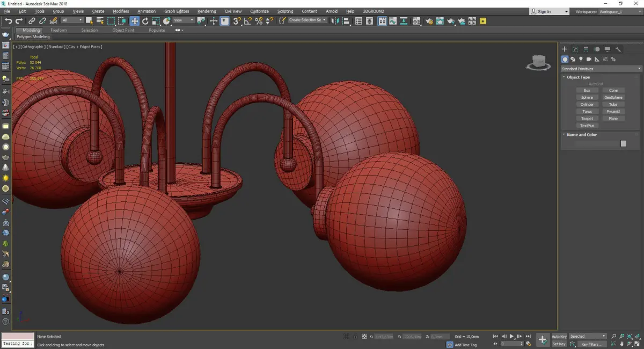Open the Modify tab in command panel
This screenshot has width=644, height=349.
point(575,49)
